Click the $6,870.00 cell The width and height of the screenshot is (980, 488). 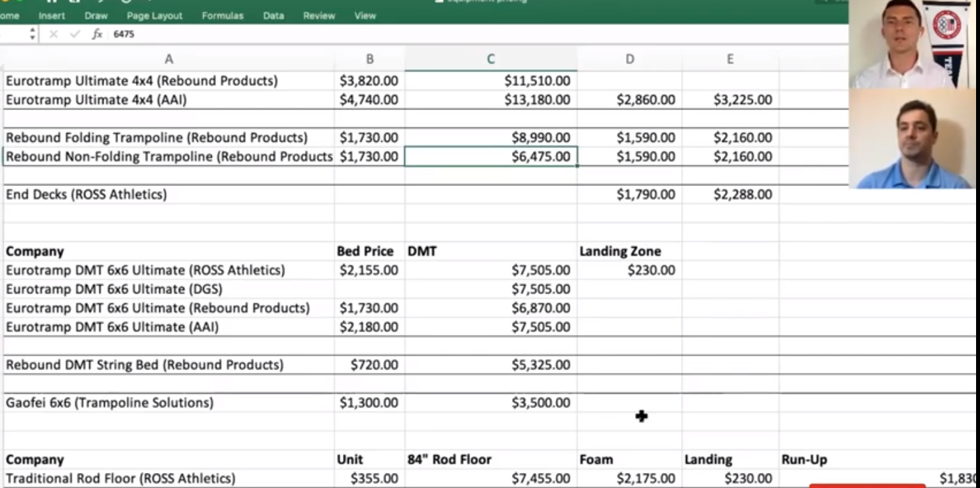tap(491, 308)
